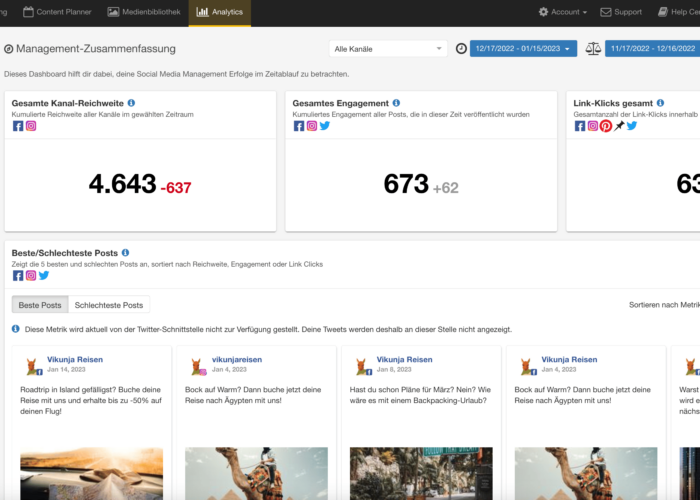700x500 pixels.
Task: Click the 'Roadtrip in Island gefälligst' post text
Action: point(91,400)
